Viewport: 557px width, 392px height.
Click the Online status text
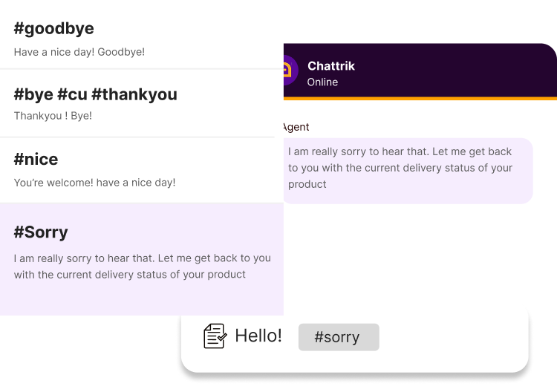coord(322,82)
